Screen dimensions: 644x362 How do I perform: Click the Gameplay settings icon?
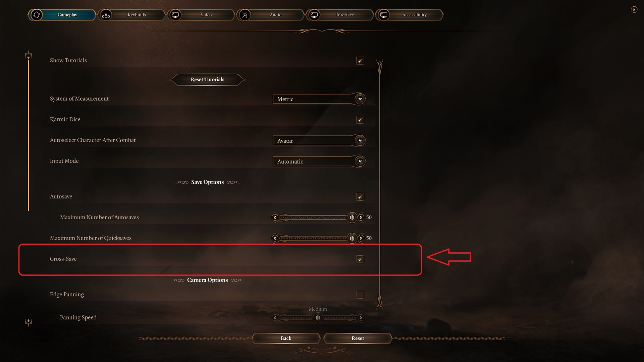36,14
